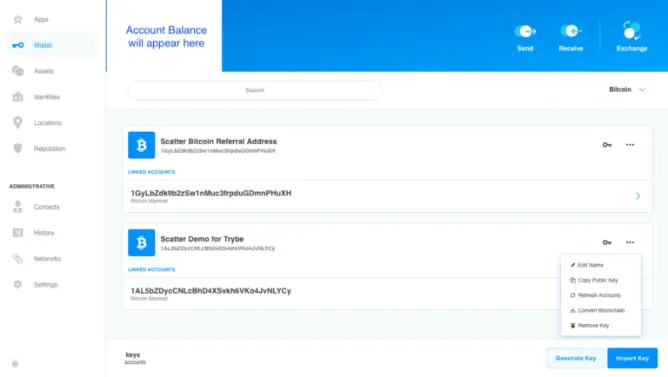668x377 pixels.
Task: Click key icon for Scatter Demo for Trybe
Action: pyautogui.click(x=607, y=242)
